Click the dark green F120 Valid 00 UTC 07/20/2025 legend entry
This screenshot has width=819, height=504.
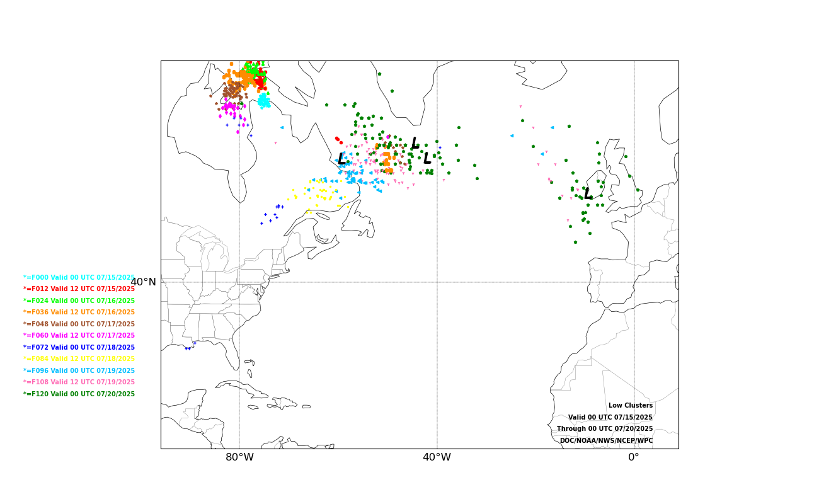coord(79,394)
